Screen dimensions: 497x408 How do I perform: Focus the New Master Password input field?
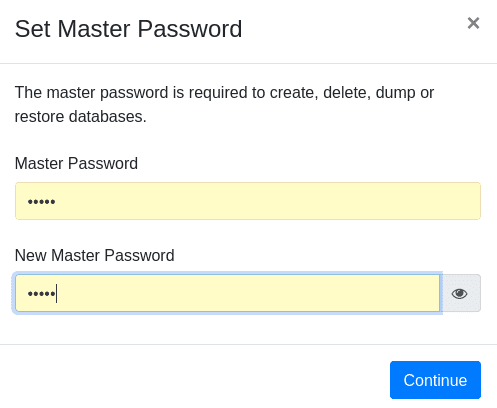pos(228,293)
